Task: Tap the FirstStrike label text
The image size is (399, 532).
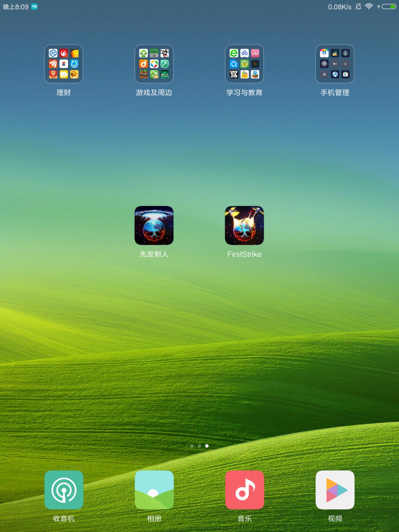Action: (x=245, y=254)
